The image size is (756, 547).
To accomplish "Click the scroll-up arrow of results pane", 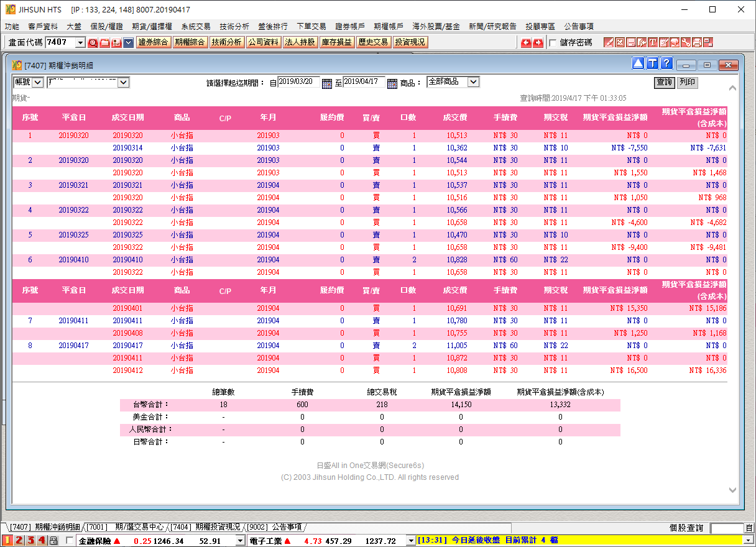I will point(732,89).
